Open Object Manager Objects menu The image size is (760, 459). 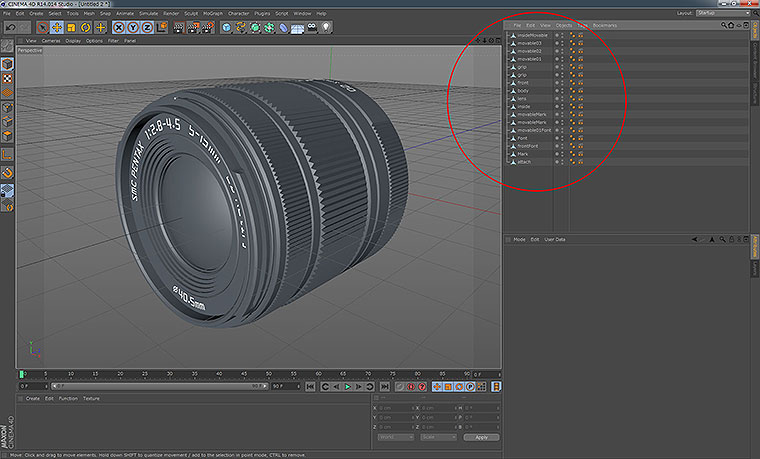point(564,25)
